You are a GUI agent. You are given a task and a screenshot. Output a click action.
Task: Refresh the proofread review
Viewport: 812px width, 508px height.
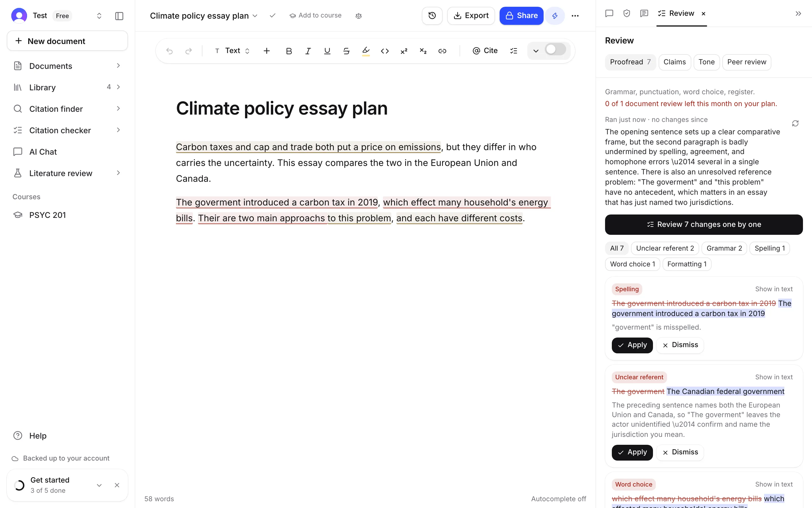point(795,123)
